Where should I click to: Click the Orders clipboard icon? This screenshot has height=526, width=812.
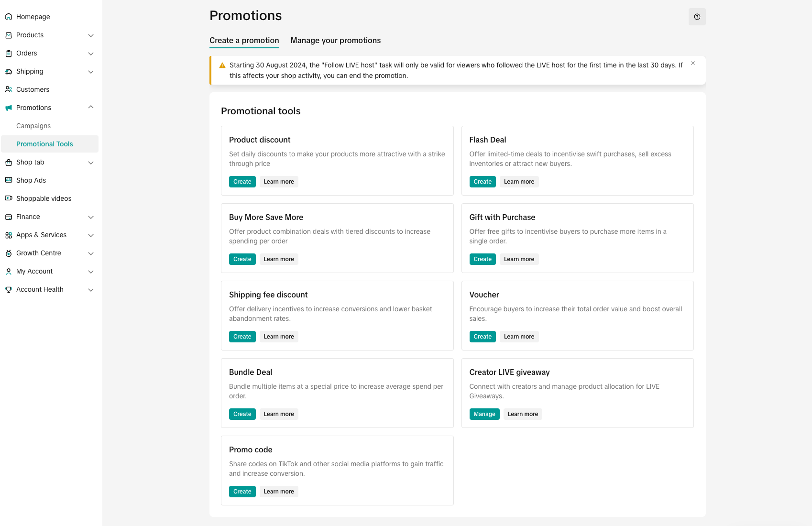(9, 53)
